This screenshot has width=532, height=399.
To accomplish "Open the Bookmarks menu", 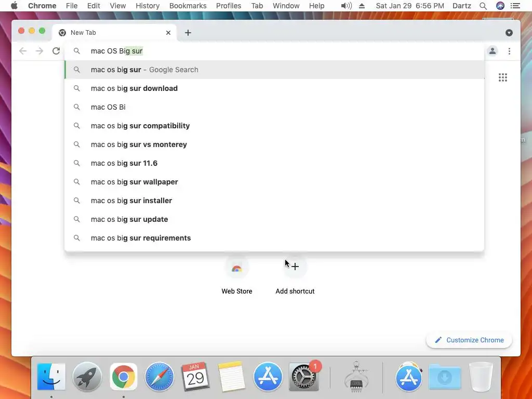I will point(188,6).
